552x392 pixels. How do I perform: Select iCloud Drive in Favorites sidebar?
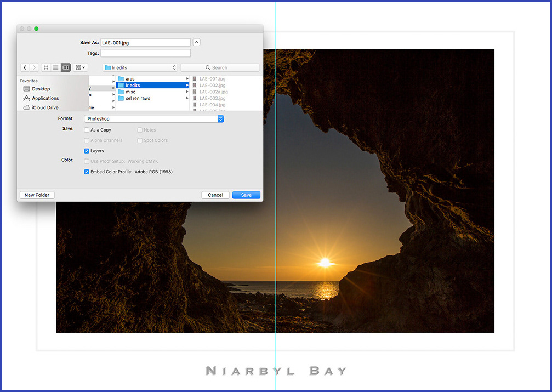(x=41, y=107)
